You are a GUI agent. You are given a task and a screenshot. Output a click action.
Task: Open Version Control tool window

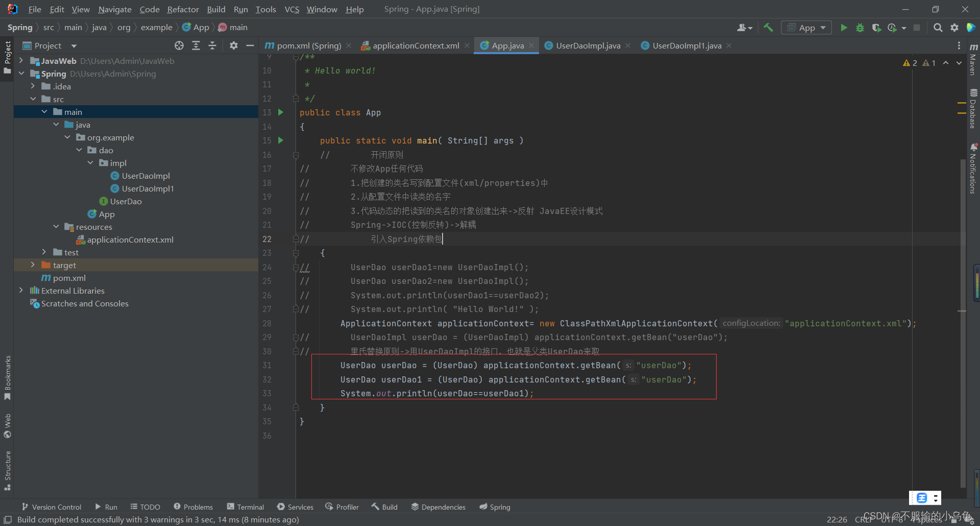coord(52,507)
